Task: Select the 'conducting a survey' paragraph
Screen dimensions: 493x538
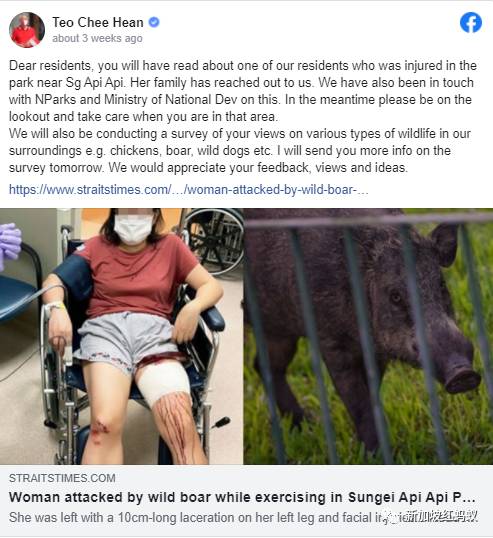Action: tap(240, 151)
